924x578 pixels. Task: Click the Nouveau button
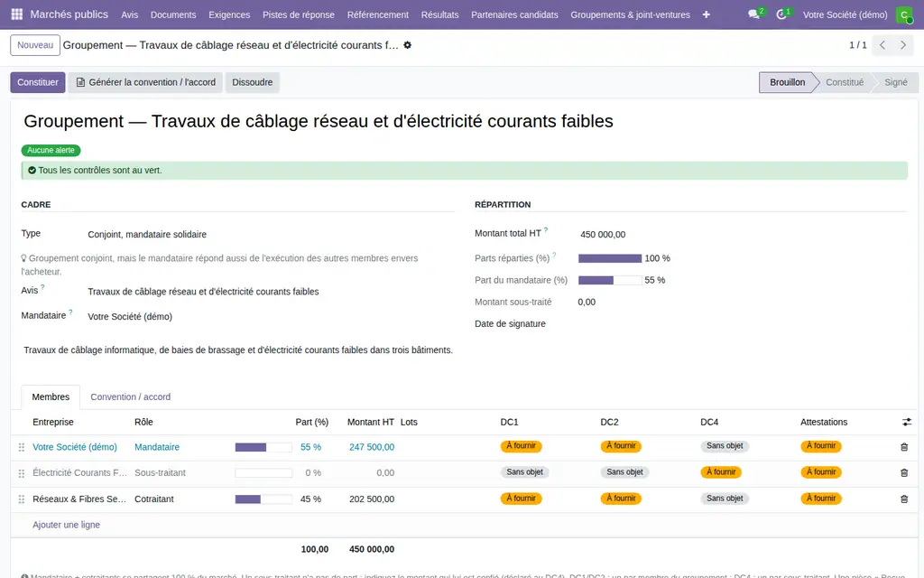(x=35, y=45)
